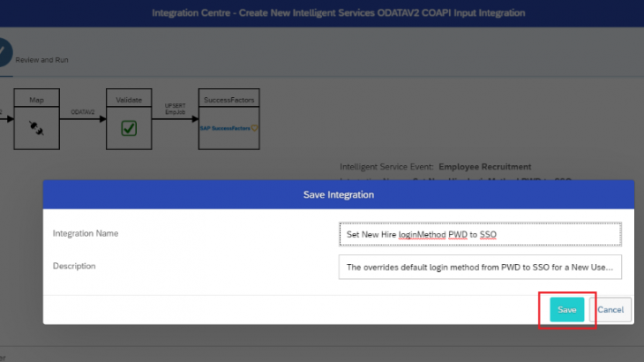This screenshot has height=362, width=644.
Task: Click the Cancel button in the dialog
Action: [610, 310]
